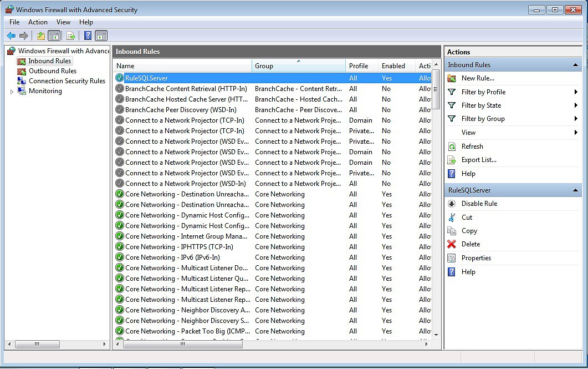Click Help under the RuleSQLServer actions section
Viewport: 588px width, 369px height.
click(468, 272)
